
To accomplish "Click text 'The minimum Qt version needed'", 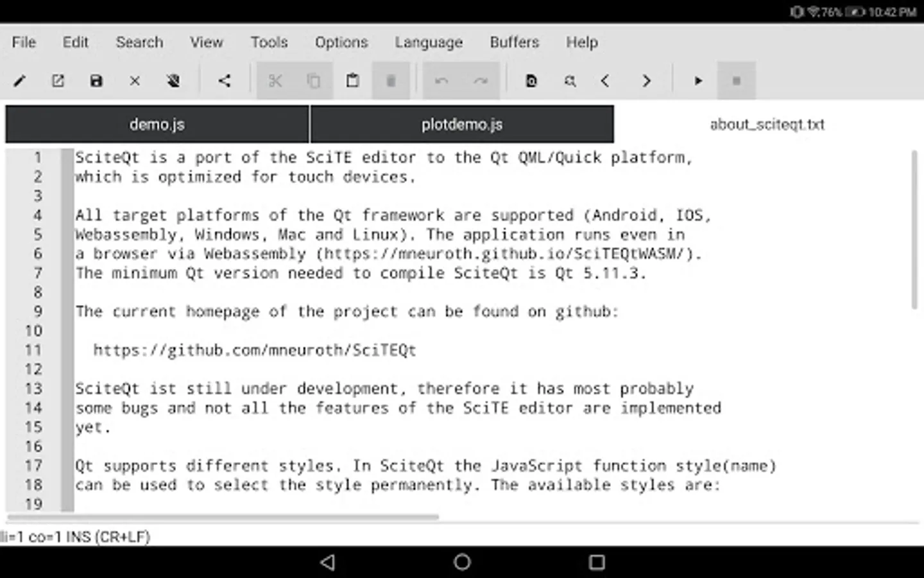I will pyautogui.click(x=218, y=273).
